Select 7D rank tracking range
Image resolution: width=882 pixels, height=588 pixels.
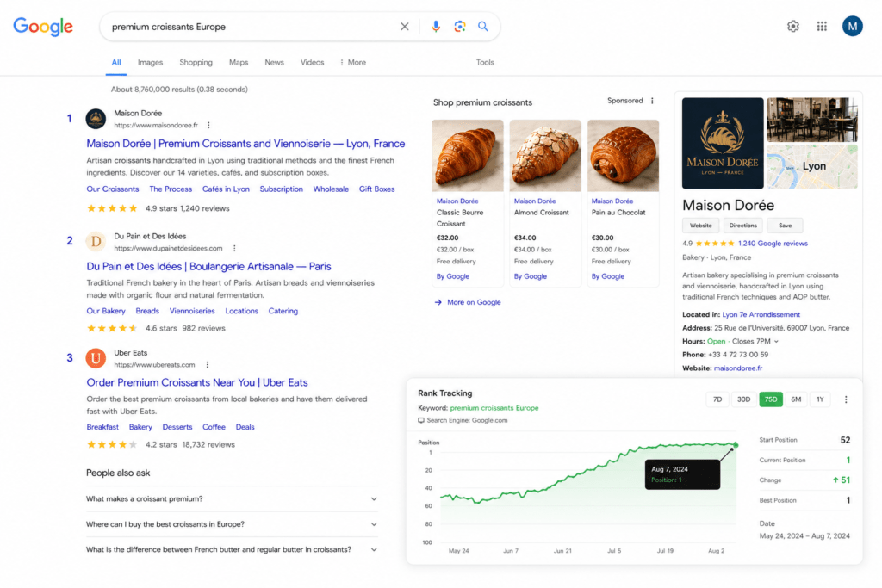[x=717, y=399]
